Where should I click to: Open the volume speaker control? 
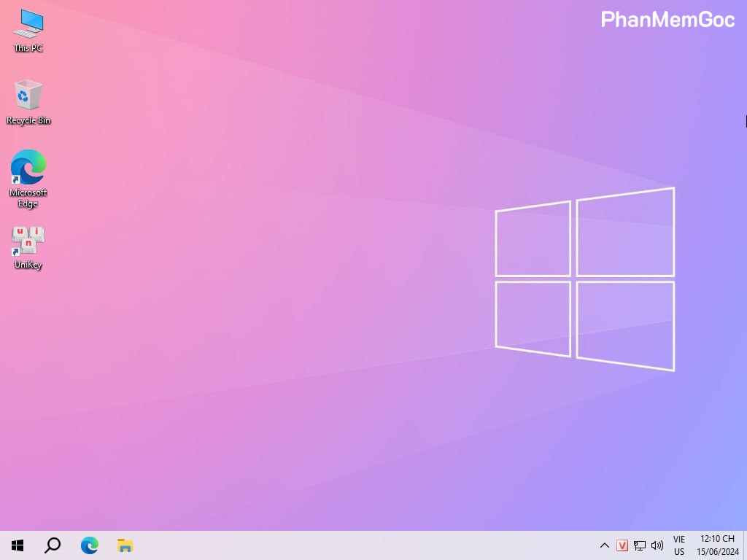coord(657,545)
